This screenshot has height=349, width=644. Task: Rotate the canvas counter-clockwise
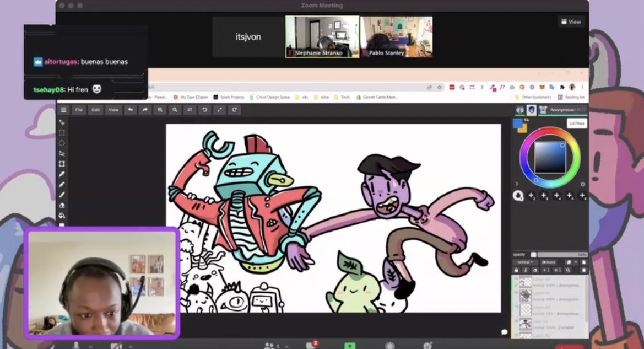click(x=204, y=110)
